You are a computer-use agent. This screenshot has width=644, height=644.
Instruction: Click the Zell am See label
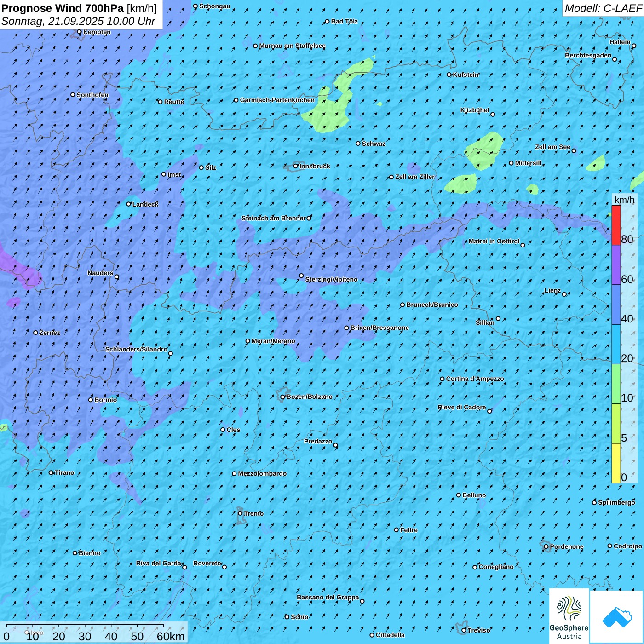[552, 147]
